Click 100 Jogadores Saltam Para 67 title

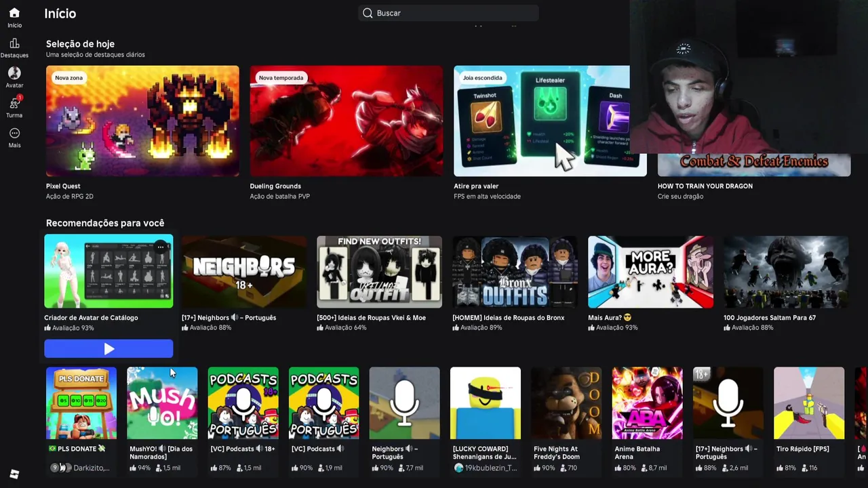tap(770, 317)
